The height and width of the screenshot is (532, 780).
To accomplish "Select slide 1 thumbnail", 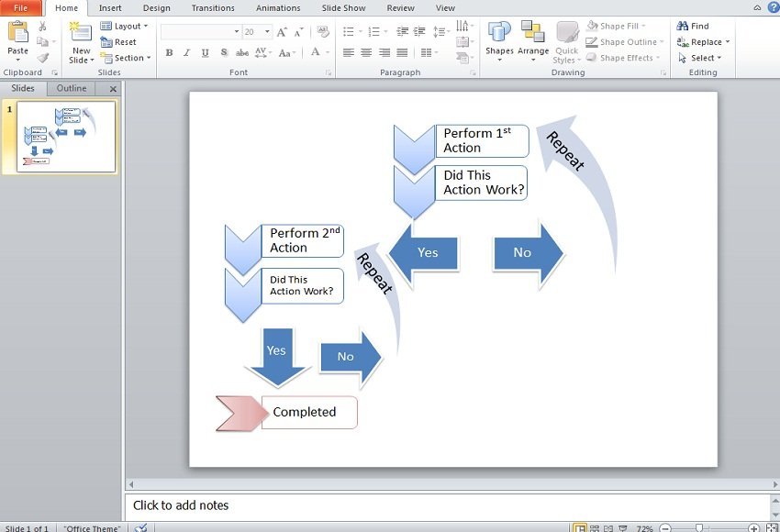I will coord(66,137).
